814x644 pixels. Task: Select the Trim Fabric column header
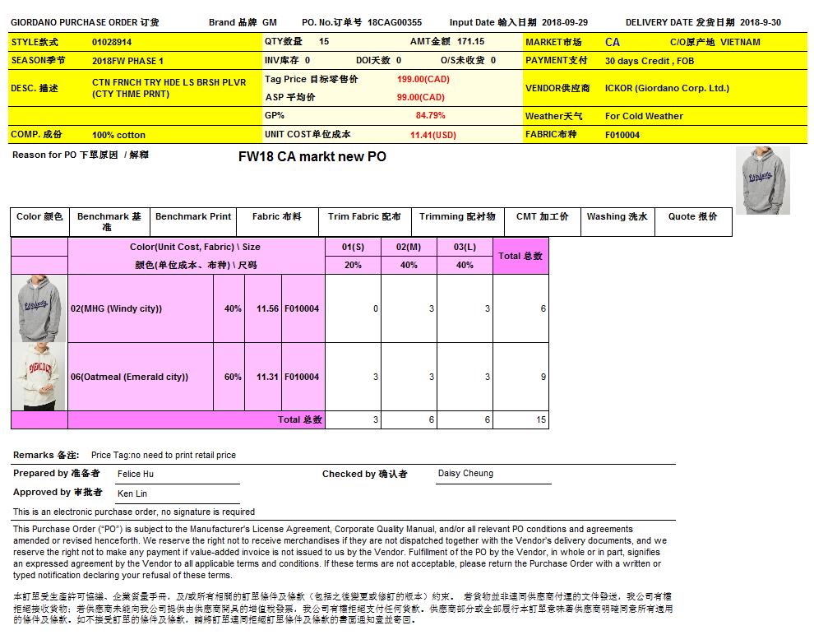(364, 217)
